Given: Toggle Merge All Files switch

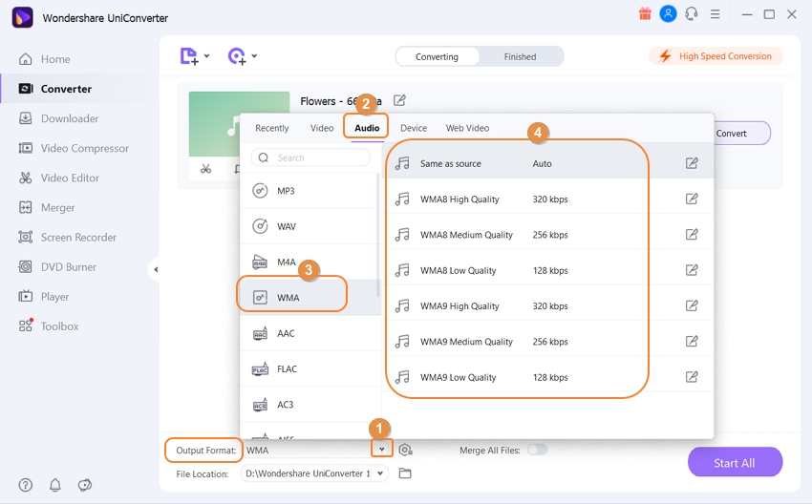Looking at the screenshot, I should pos(538,450).
